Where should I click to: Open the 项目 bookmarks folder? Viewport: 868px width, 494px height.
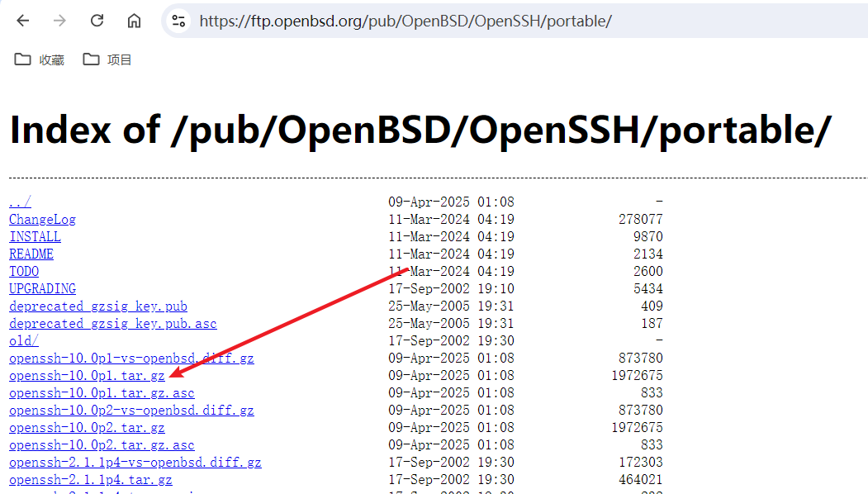click(107, 59)
